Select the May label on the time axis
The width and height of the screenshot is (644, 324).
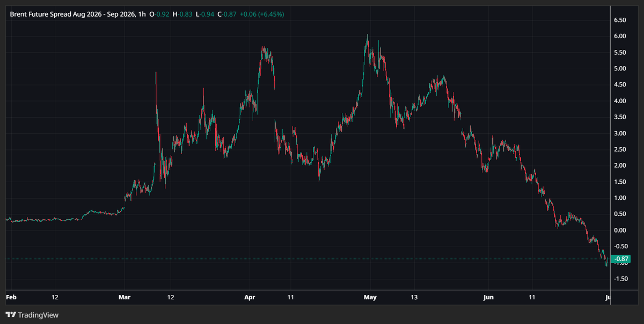tap(370, 297)
